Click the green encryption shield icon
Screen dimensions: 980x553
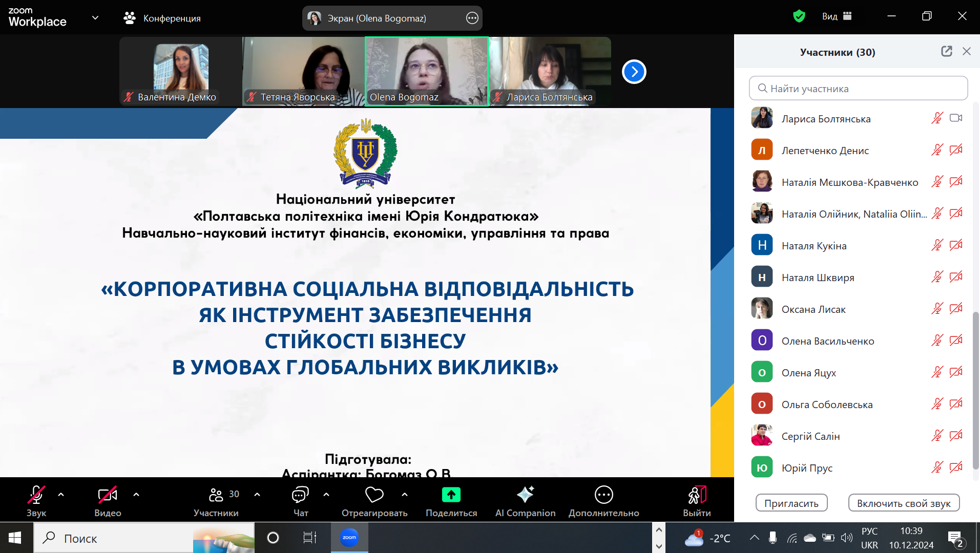[x=799, y=16]
